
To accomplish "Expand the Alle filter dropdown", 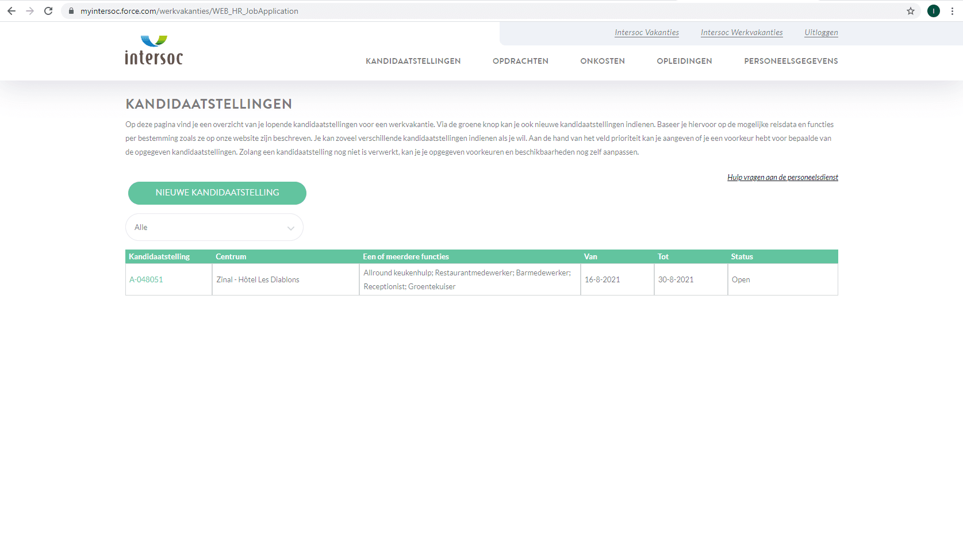I will coord(214,228).
